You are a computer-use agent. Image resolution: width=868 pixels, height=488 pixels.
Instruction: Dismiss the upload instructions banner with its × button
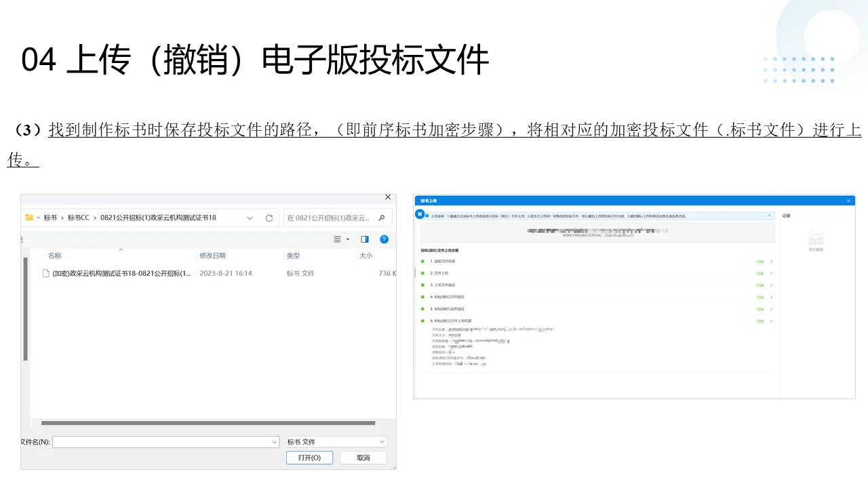coord(768,216)
